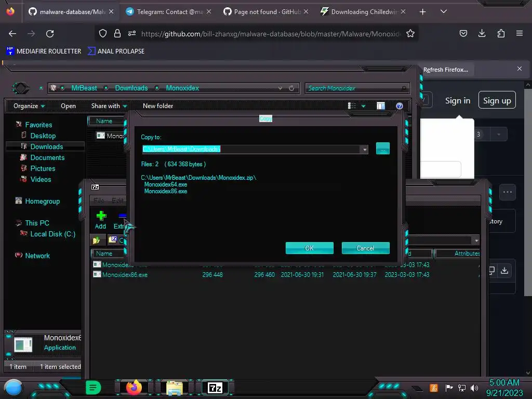Select Desktop in Favorites

click(43, 136)
